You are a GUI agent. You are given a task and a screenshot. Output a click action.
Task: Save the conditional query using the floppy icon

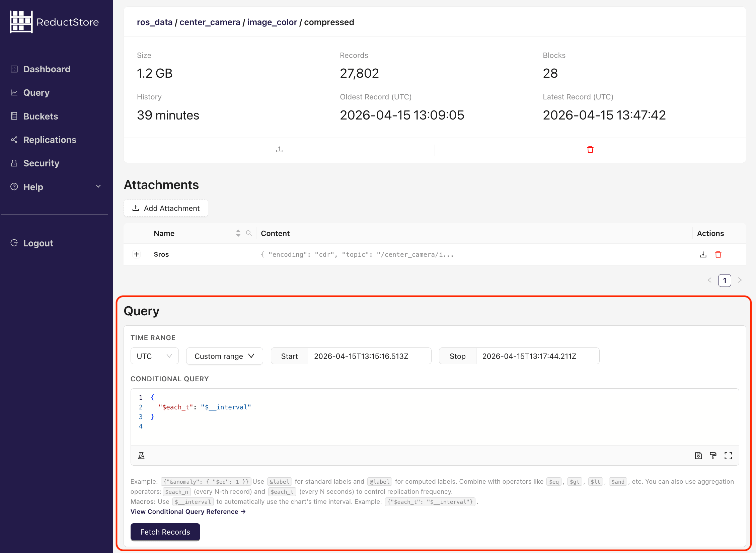698,455
